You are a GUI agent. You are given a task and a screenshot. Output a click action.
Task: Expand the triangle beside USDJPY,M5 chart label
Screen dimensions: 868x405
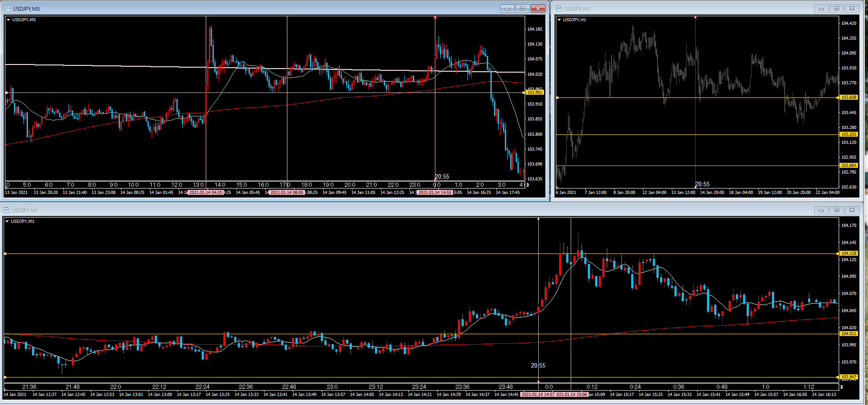click(x=9, y=20)
